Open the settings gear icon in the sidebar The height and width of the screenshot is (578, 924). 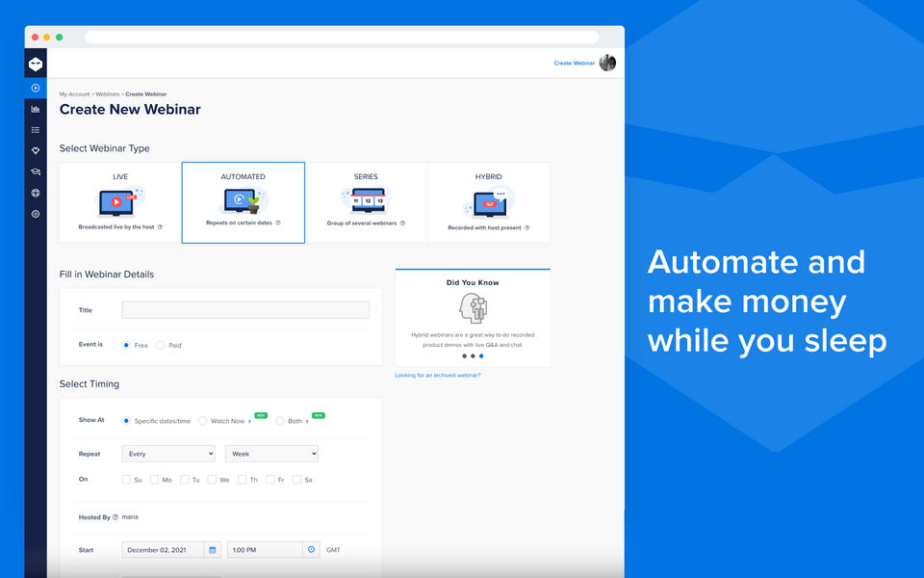36,214
